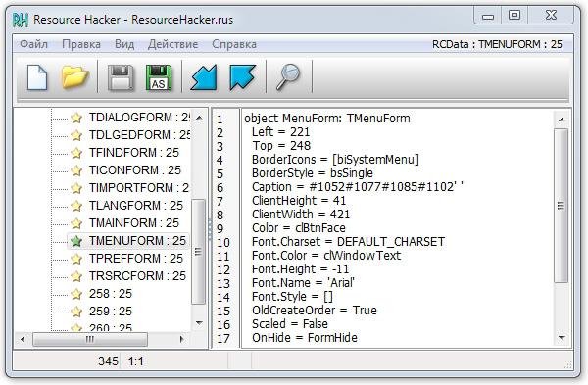Select TDLGEDFORM tree item
The image size is (588, 385).
click(x=139, y=135)
